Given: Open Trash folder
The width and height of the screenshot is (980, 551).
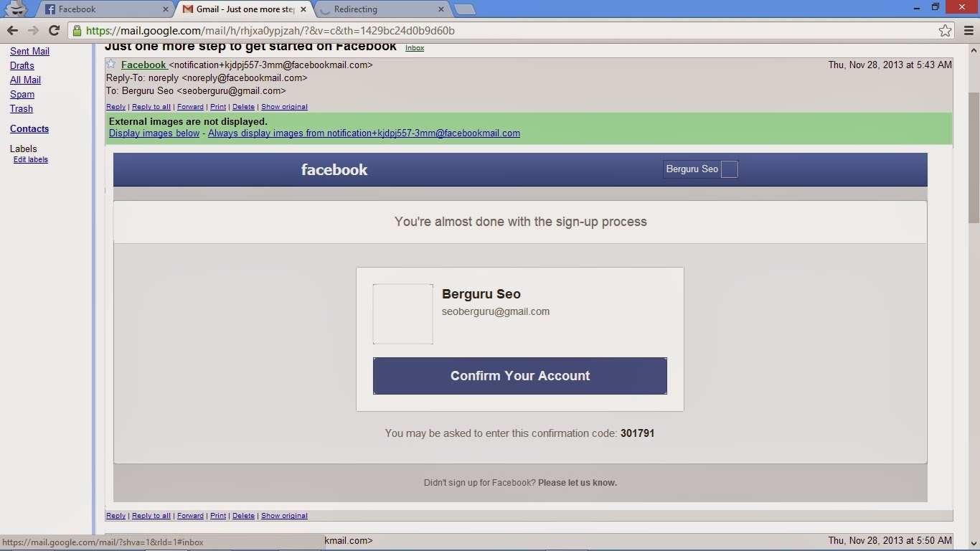Looking at the screenshot, I should (21, 108).
